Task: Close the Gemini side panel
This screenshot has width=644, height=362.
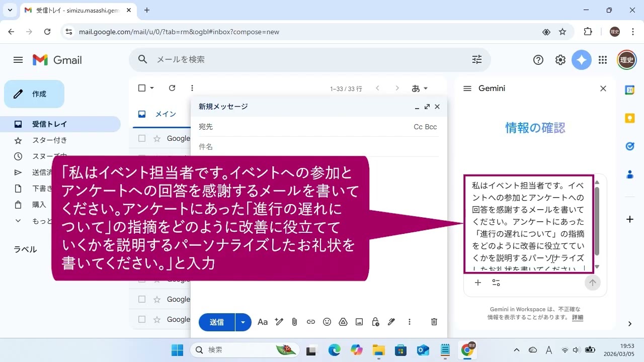Action: tap(603, 88)
